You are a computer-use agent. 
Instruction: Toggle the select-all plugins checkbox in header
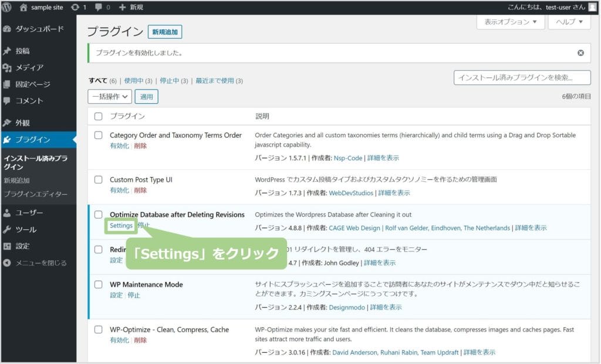coord(99,117)
